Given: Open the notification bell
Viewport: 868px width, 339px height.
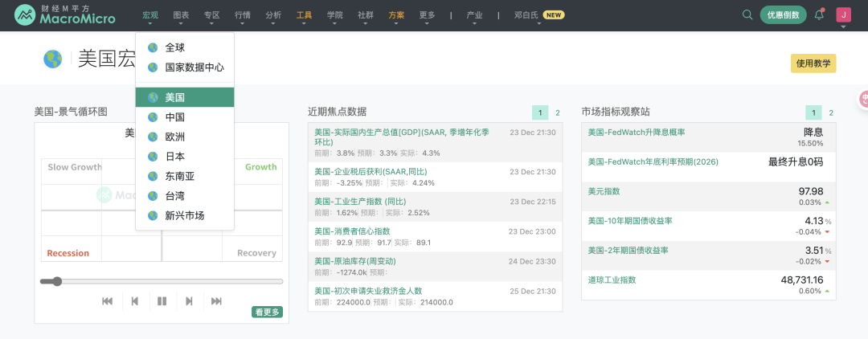Looking at the screenshot, I should (x=819, y=14).
